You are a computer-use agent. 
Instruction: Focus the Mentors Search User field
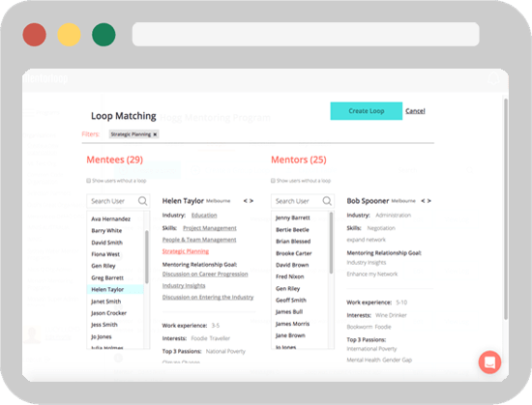[x=303, y=201]
